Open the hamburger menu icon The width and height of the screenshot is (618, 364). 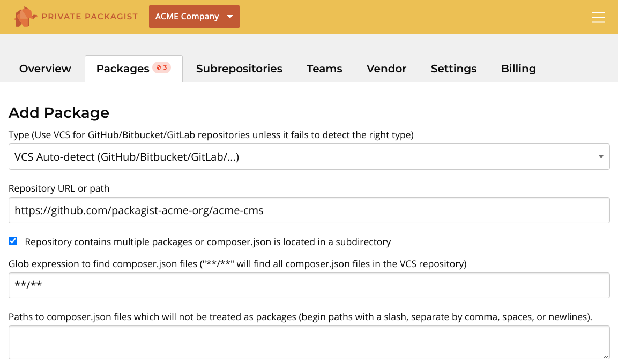click(x=598, y=18)
